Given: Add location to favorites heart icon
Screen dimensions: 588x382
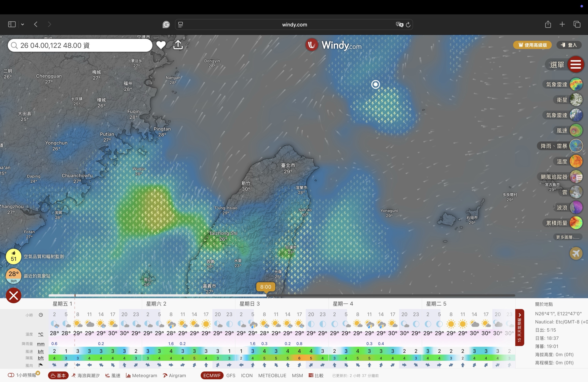Looking at the screenshot, I should click(161, 45).
